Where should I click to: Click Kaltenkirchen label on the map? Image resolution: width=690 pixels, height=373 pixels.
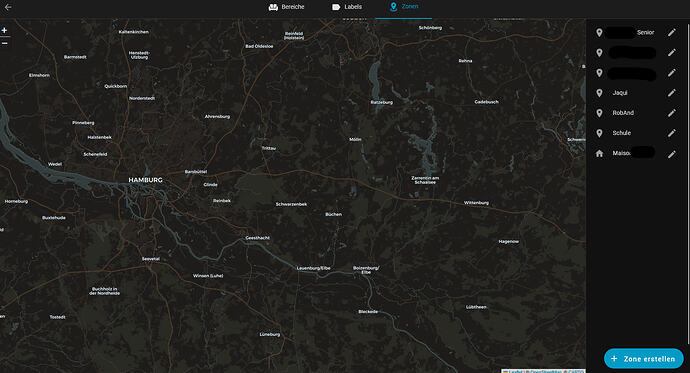(134, 32)
